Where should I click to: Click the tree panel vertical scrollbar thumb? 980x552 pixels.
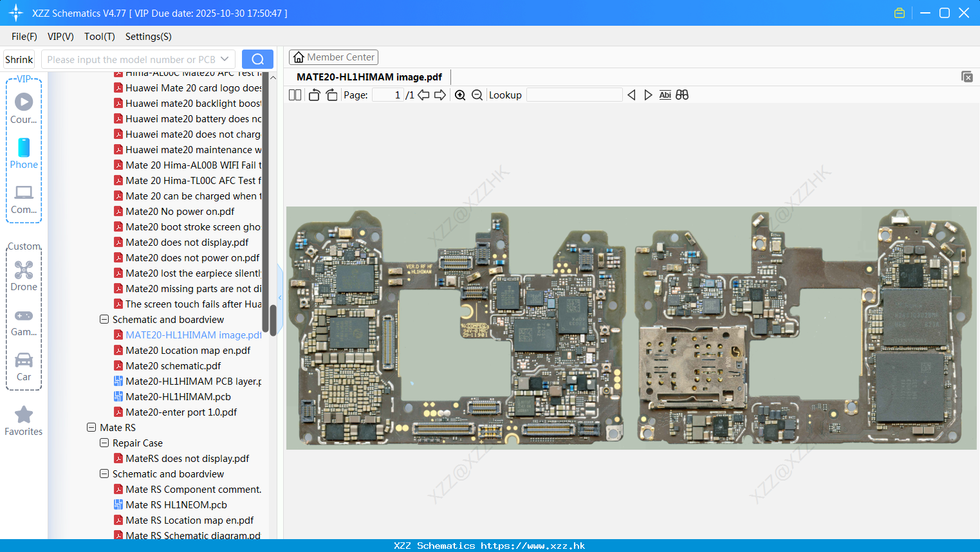tap(273, 320)
